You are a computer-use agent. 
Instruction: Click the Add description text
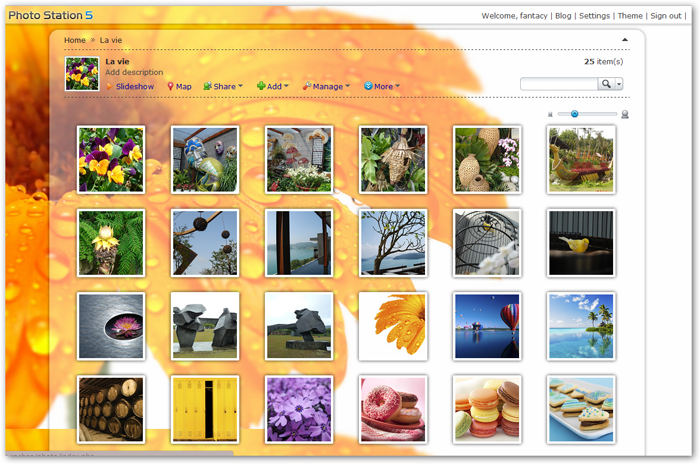[134, 72]
